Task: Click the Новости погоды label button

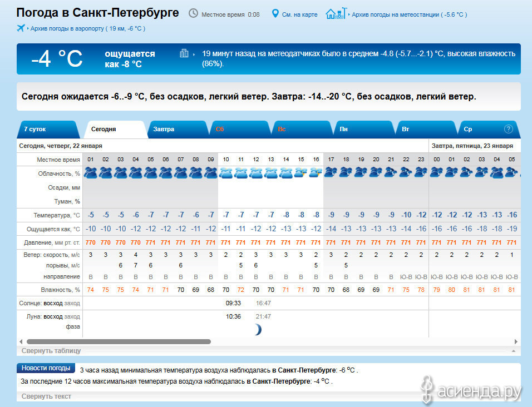Action: pos(46,368)
